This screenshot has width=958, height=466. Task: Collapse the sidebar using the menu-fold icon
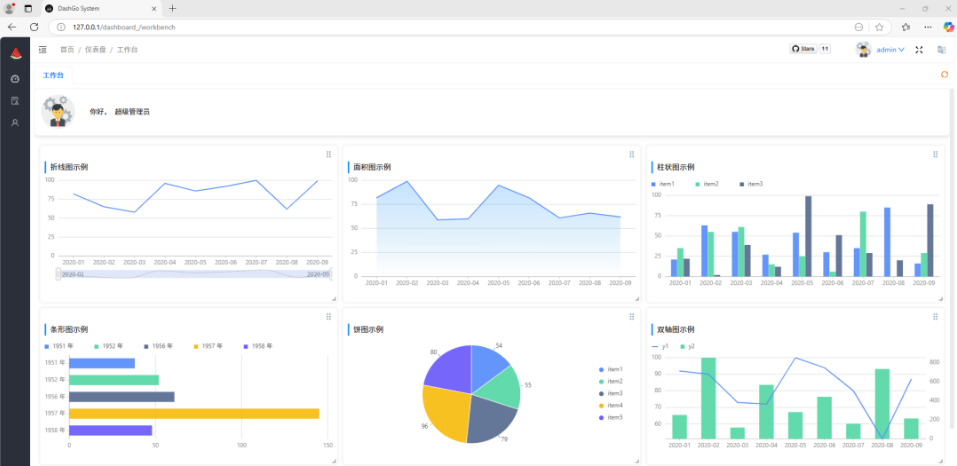(x=43, y=49)
